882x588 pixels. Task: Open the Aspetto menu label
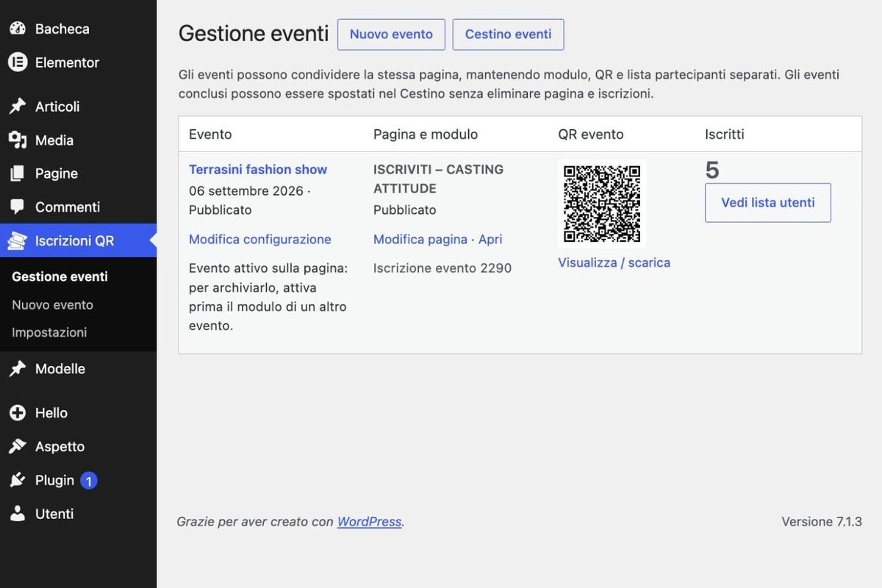click(60, 446)
